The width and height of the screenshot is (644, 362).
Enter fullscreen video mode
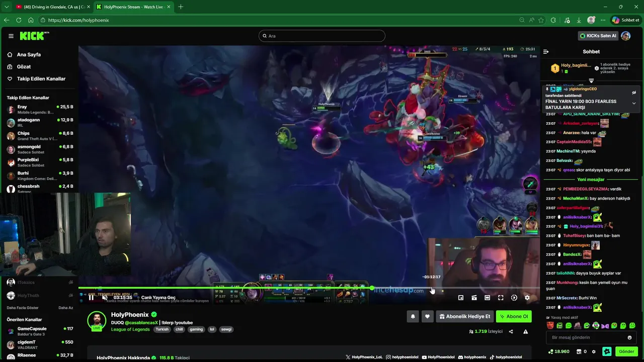[x=501, y=298]
